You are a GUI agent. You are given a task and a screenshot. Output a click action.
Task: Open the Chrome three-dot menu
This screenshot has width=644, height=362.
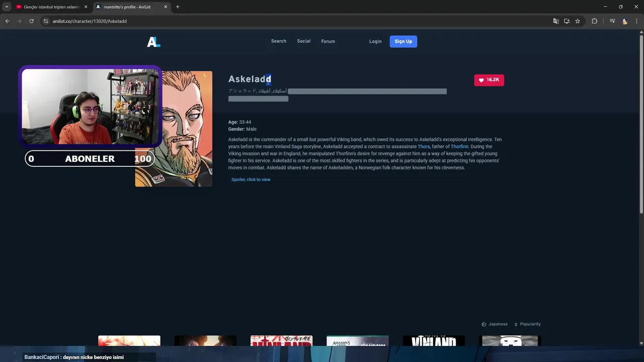[636, 21]
